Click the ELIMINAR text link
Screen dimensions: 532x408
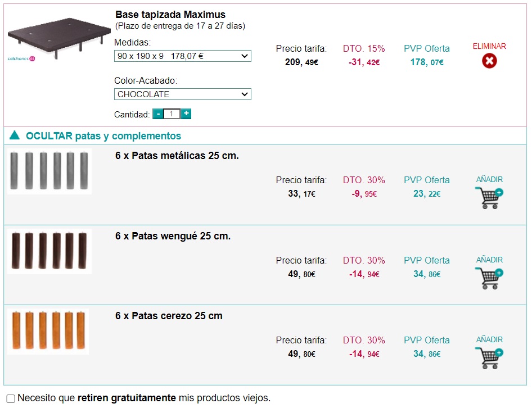tap(489, 47)
